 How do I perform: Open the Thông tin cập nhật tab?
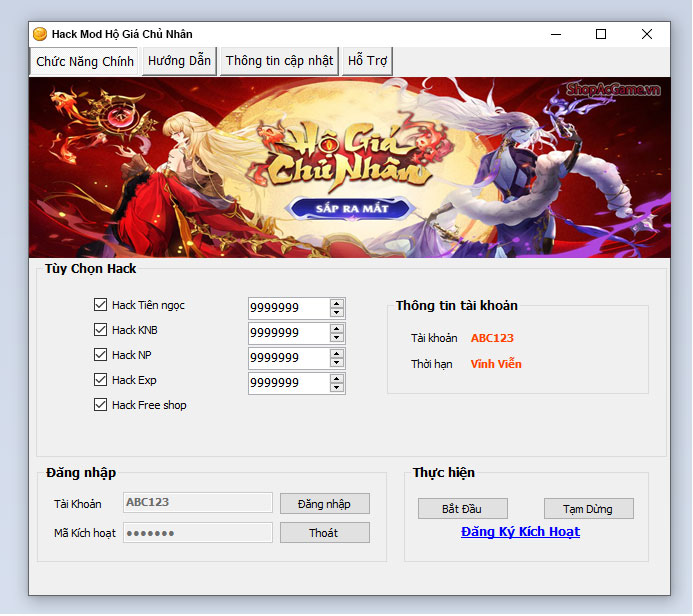click(279, 61)
